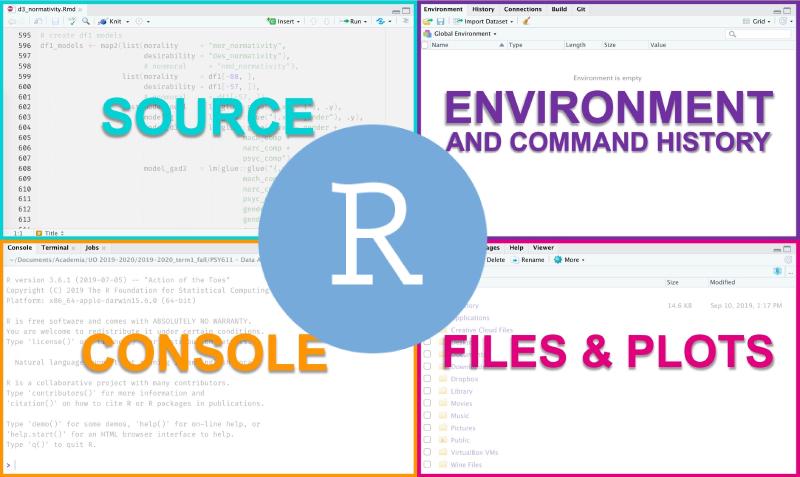Image resolution: width=800 pixels, height=477 pixels.
Task: Click the go to previous chunk arrow
Action: pos(313,21)
